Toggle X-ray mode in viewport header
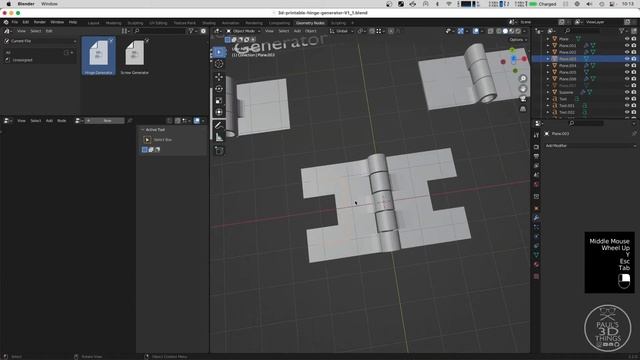 click(x=491, y=31)
